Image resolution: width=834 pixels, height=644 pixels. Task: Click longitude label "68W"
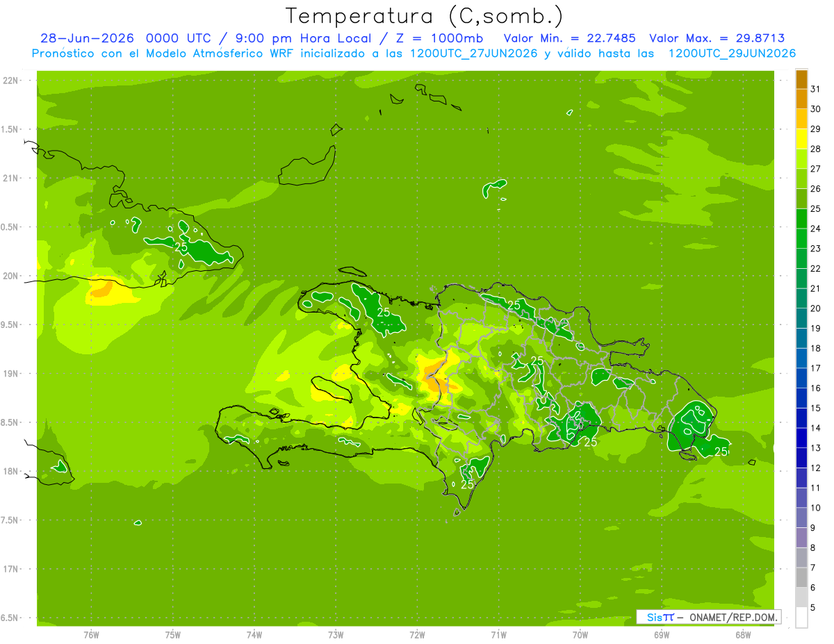coord(743,634)
